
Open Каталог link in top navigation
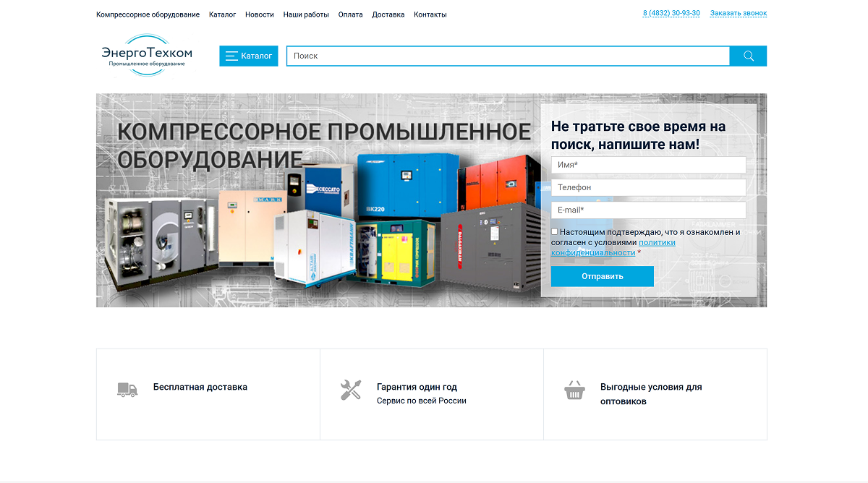222,14
